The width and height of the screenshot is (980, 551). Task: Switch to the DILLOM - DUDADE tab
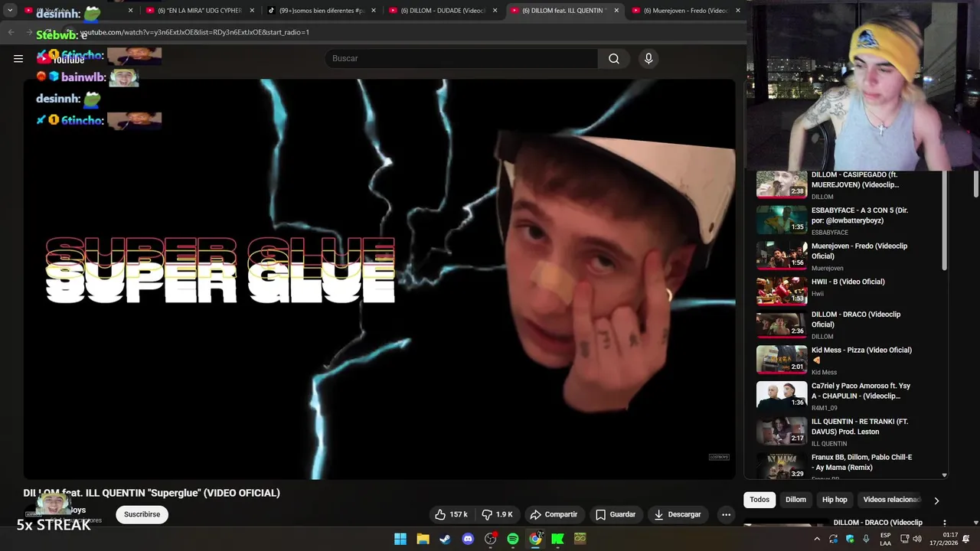(x=443, y=11)
